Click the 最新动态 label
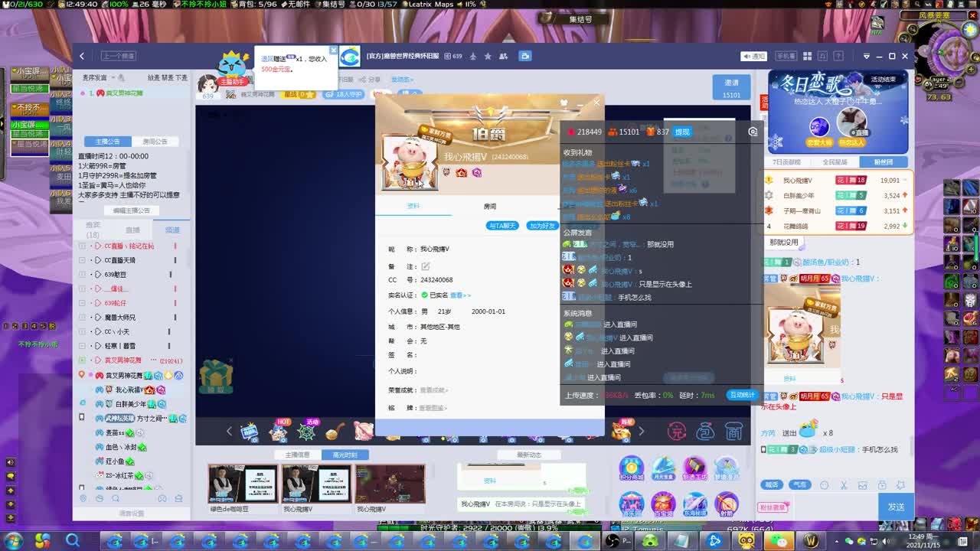 529,455
